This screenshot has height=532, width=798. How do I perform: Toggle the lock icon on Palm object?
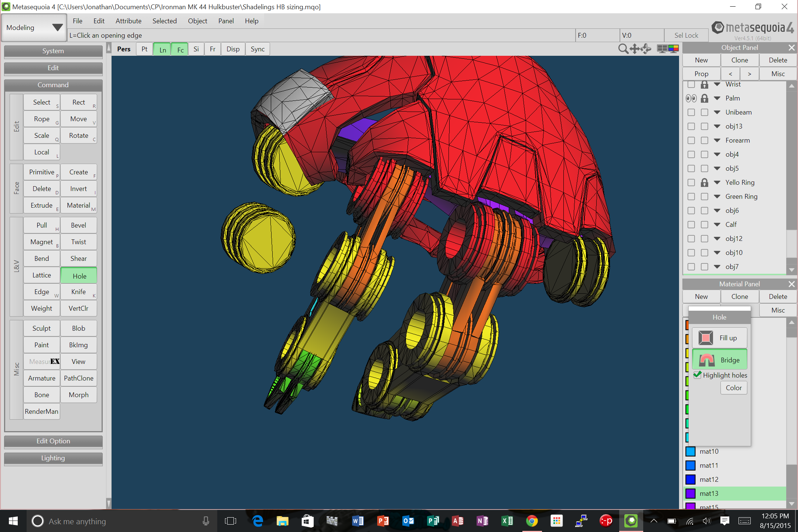pyautogui.click(x=704, y=98)
